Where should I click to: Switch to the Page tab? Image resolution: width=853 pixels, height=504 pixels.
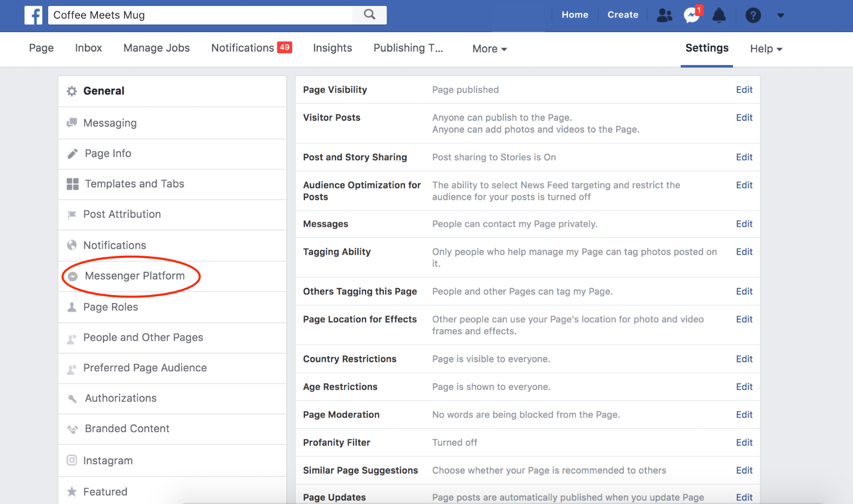(41, 48)
